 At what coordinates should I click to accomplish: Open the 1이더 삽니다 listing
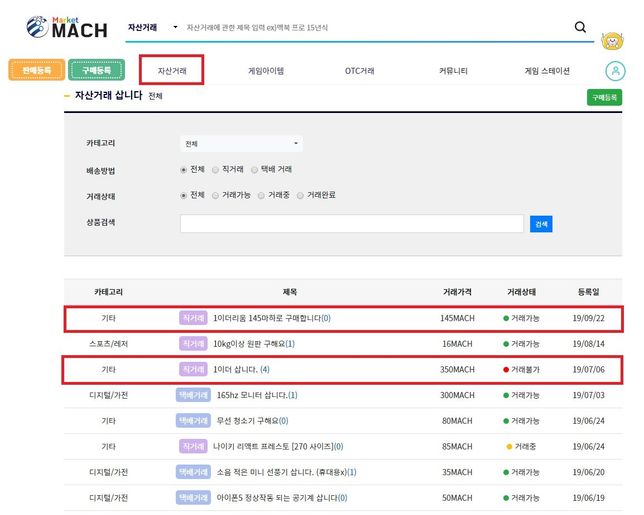click(x=241, y=370)
